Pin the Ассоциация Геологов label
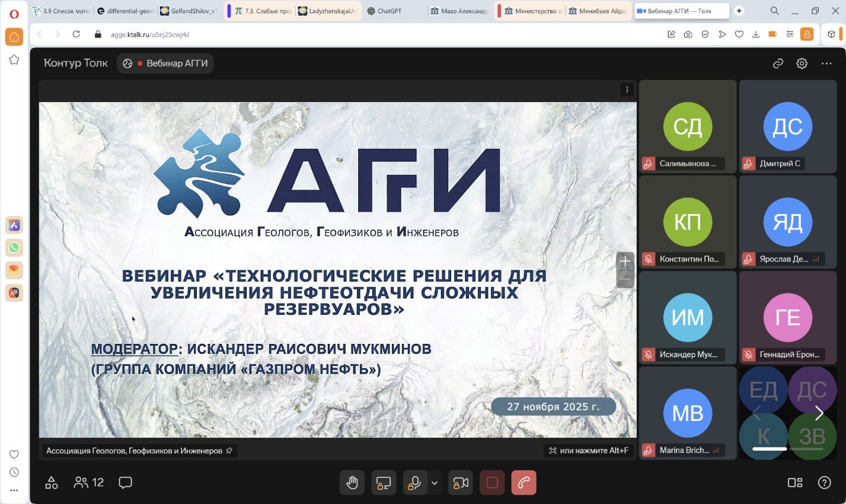The height and width of the screenshot is (504, 846). click(229, 450)
